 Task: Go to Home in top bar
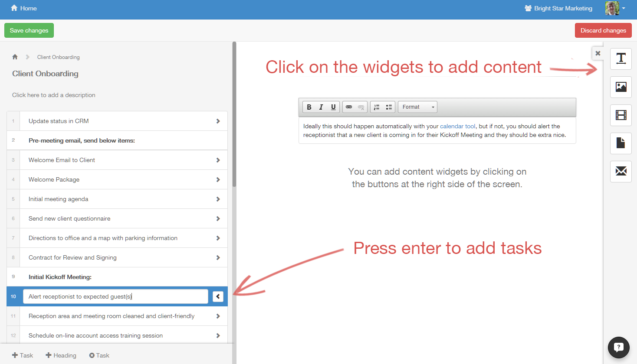24,8
